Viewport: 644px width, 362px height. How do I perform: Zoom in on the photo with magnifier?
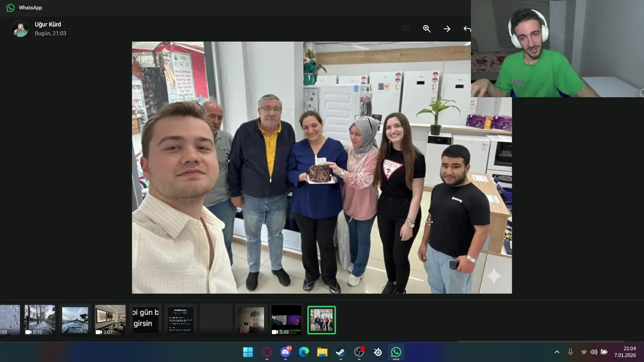pyautogui.click(x=427, y=29)
